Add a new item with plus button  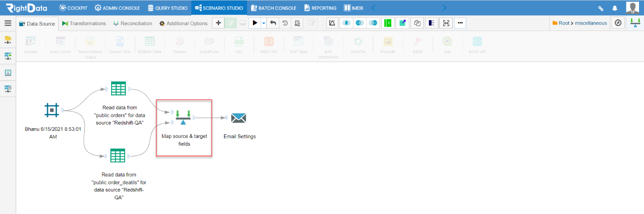218,23
